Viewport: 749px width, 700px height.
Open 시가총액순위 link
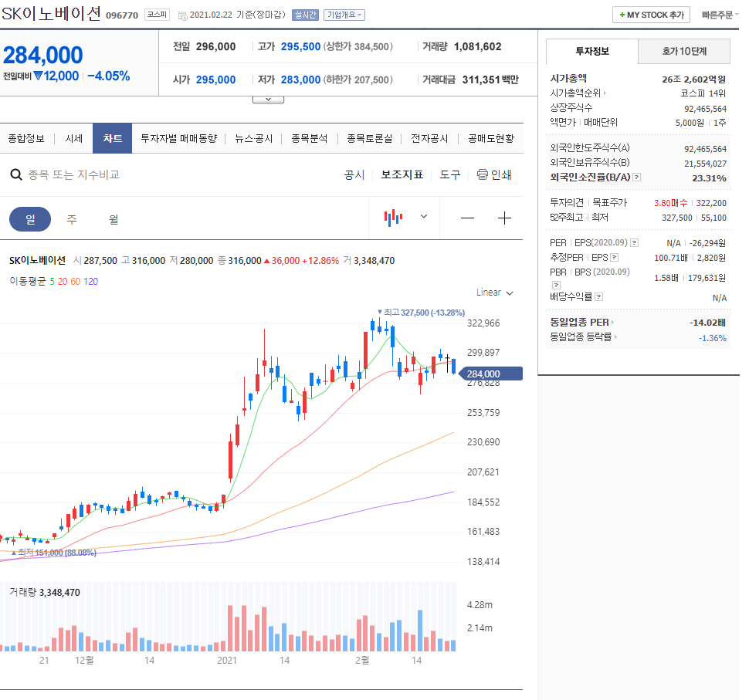tap(575, 93)
